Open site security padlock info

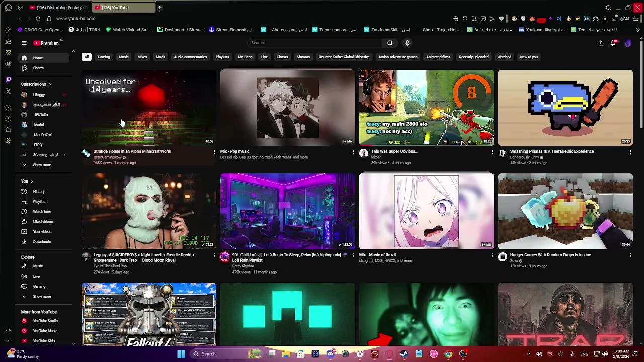pos(49,19)
